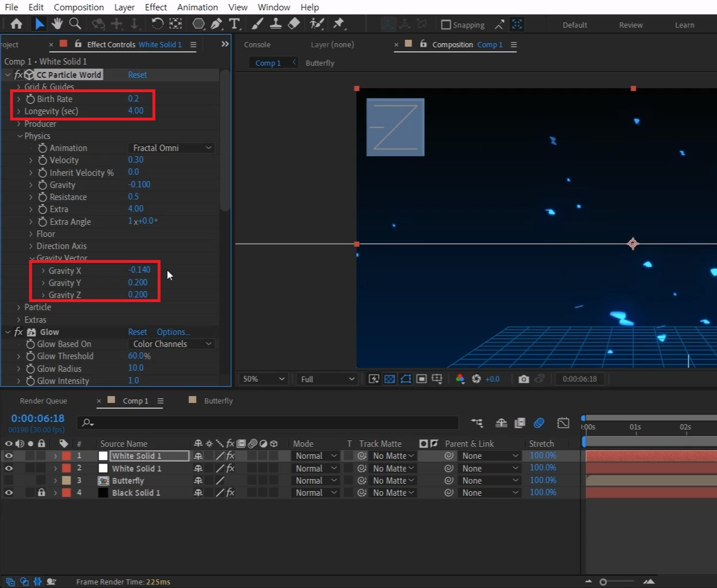Viewport: 717px width, 588px height.
Task: Select the Home icon in the toolbar
Action: [x=16, y=24]
